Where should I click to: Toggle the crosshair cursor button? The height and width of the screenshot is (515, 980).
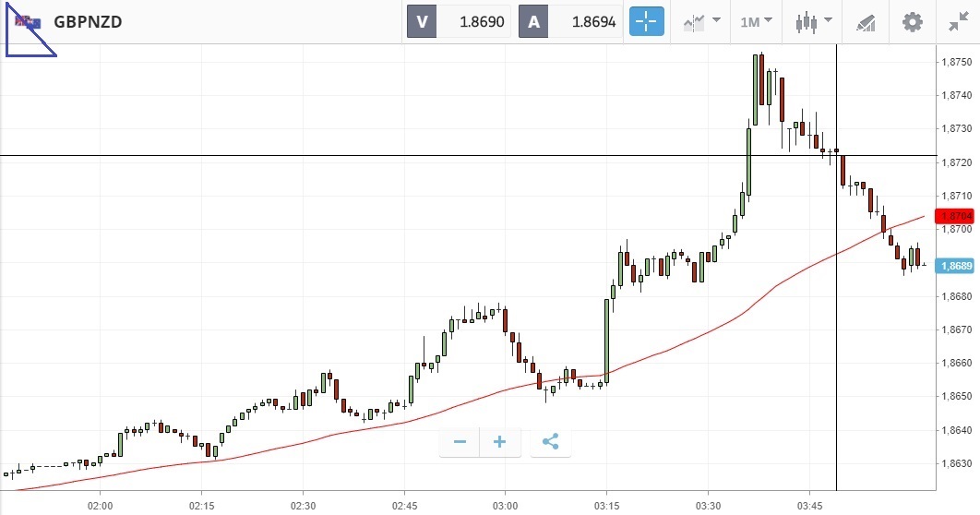(x=647, y=21)
